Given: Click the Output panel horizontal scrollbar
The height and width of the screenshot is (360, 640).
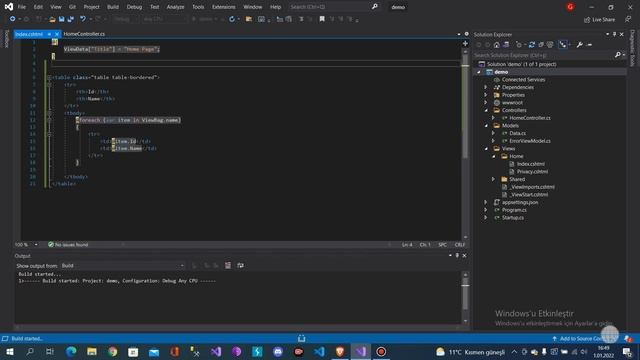Looking at the screenshot, I should pos(239,327).
